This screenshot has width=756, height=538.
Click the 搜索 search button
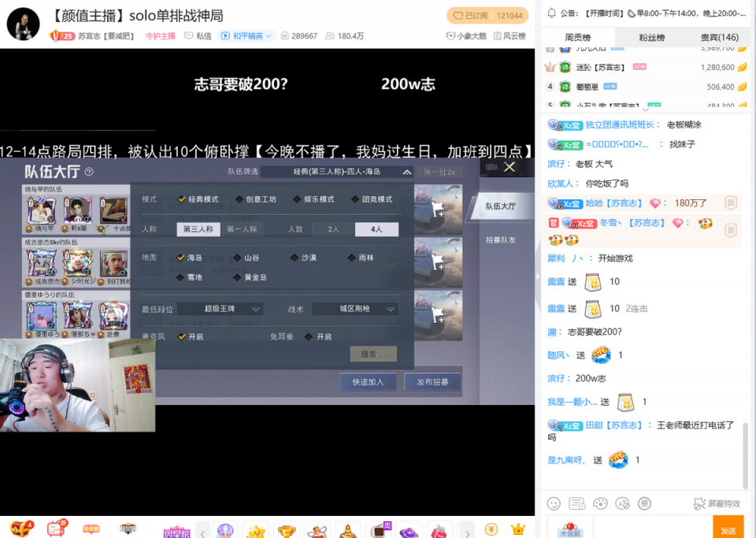(x=373, y=354)
